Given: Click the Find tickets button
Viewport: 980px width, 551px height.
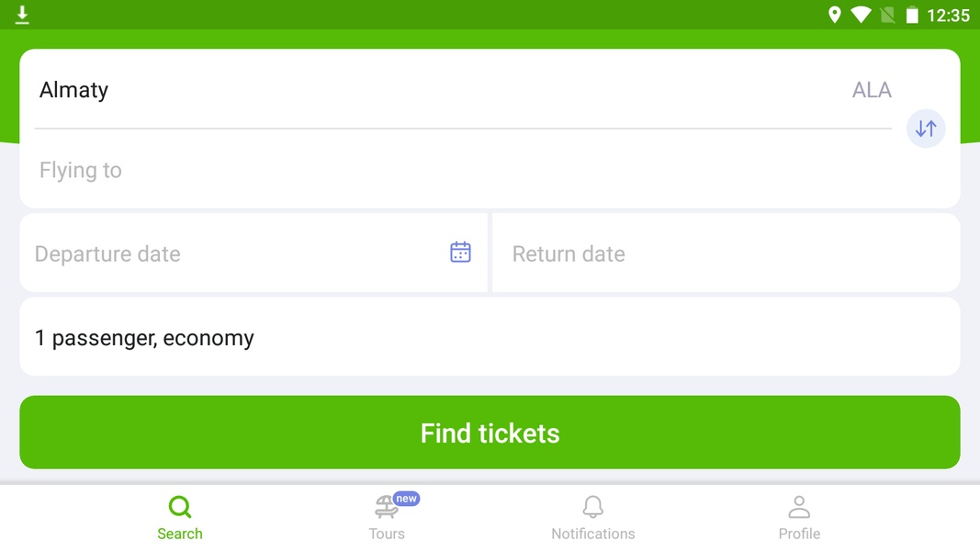Looking at the screenshot, I should [490, 433].
